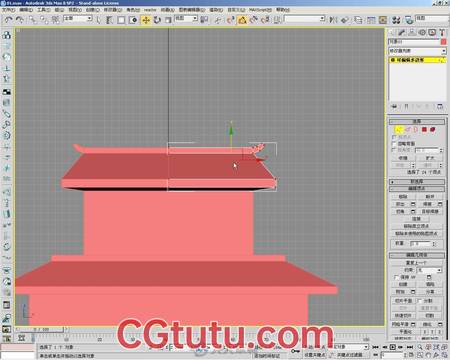Click the Play animation control button
450x360 pixels.
[392, 347]
